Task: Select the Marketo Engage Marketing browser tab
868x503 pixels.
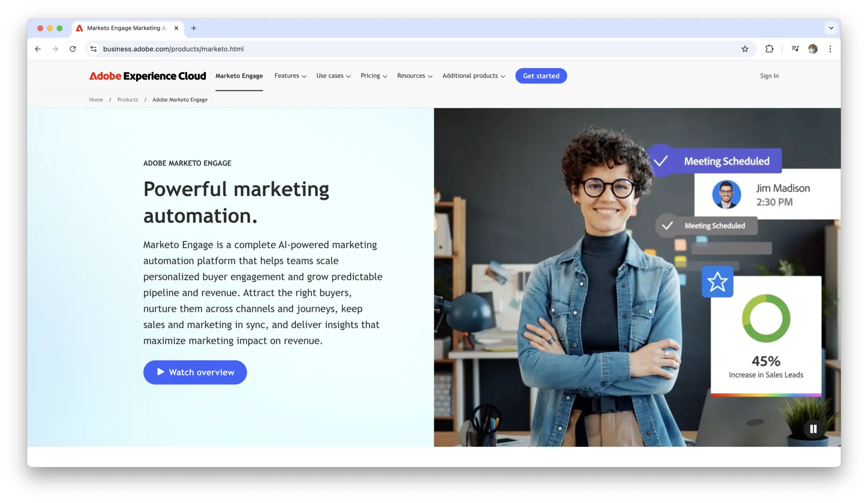Action: 128,28
